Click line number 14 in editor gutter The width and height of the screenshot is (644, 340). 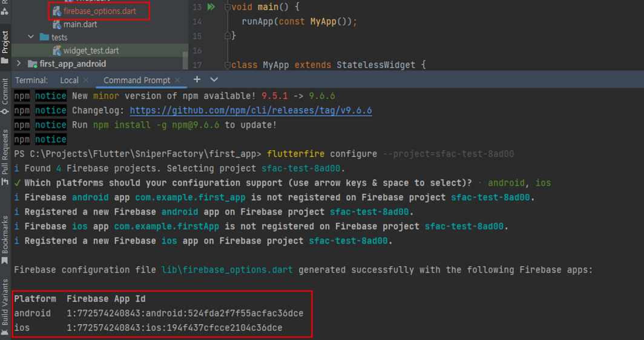coord(197,21)
